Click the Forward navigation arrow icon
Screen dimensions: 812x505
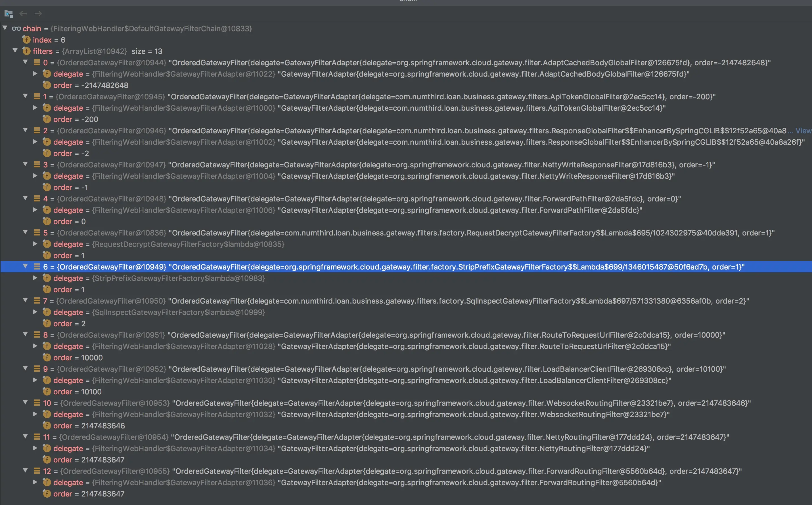(38, 14)
